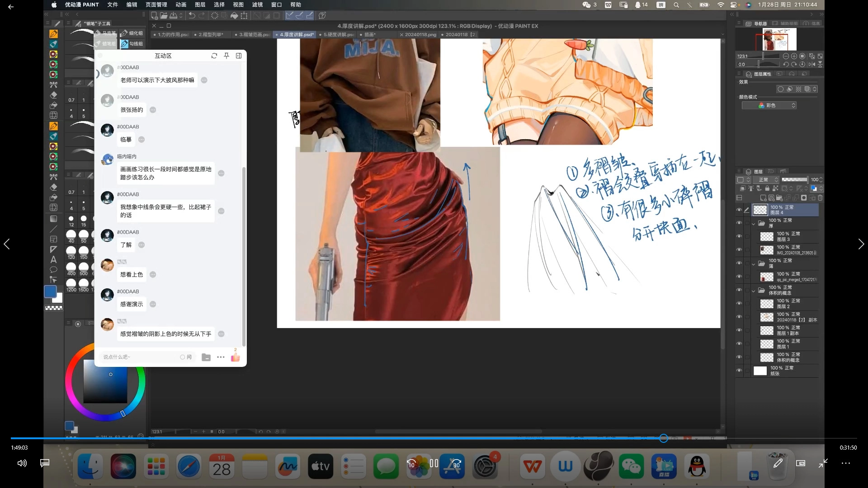This screenshot has width=868, height=488.
Task: Toggle visibility of 纸张 layer
Action: coord(739,371)
